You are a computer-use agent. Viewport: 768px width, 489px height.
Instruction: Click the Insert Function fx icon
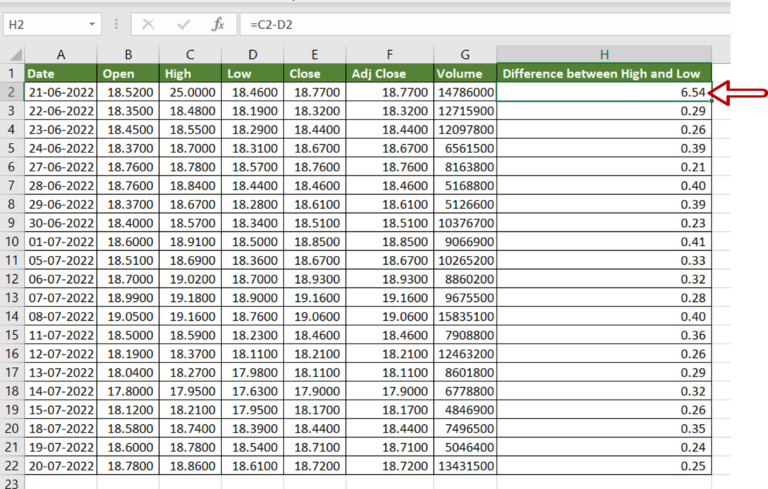coord(218,23)
